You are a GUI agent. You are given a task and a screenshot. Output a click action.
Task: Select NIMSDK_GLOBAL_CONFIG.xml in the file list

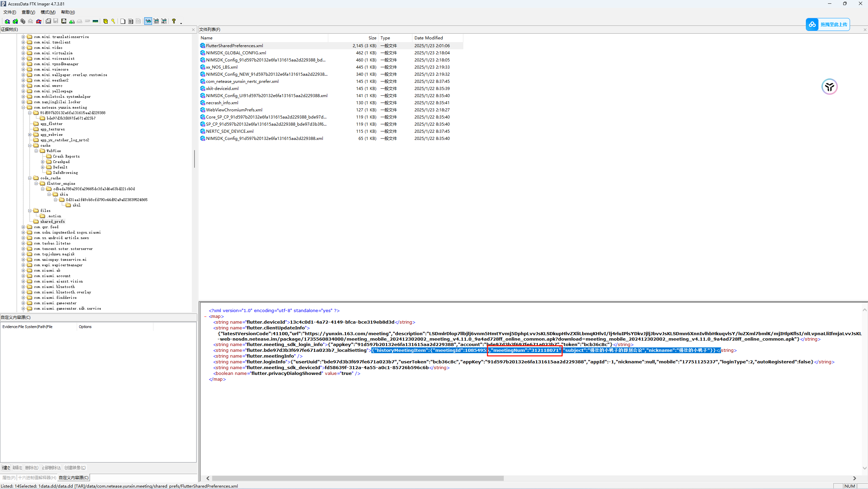click(236, 53)
